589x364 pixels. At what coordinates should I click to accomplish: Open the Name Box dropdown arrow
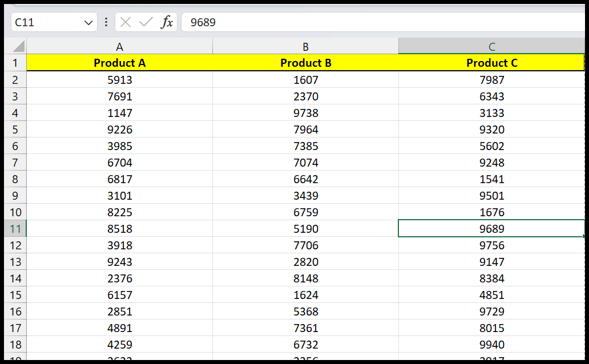click(88, 22)
